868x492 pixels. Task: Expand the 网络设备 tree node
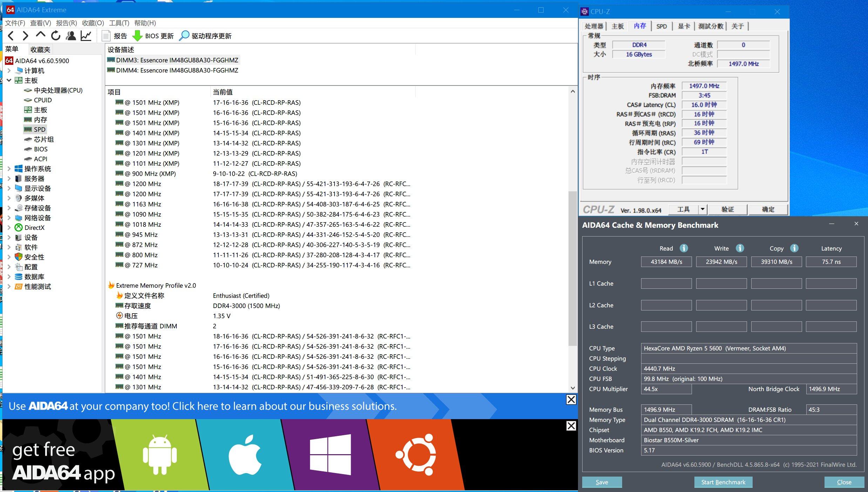tap(9, 218)
